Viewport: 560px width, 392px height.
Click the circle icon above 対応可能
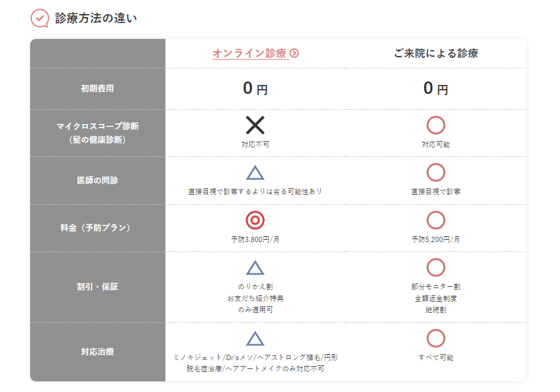(436, 125)
